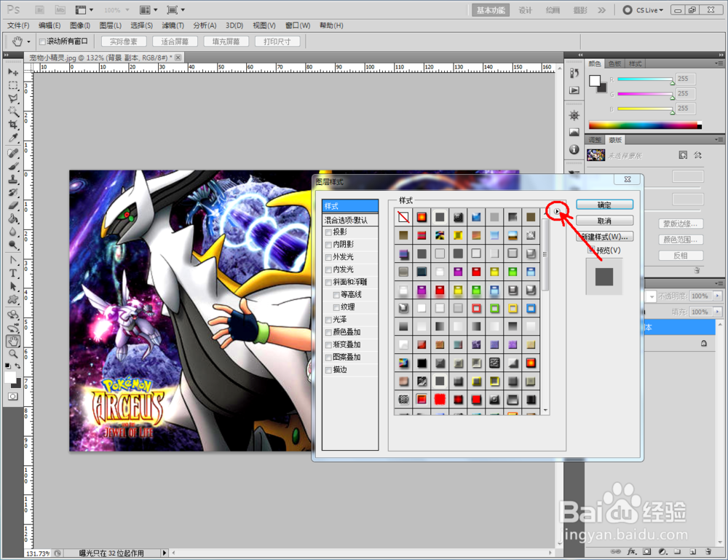728x560 pixels.
Task: Open the opacity 不透明度 slider arrow
Action: (718, 296)
